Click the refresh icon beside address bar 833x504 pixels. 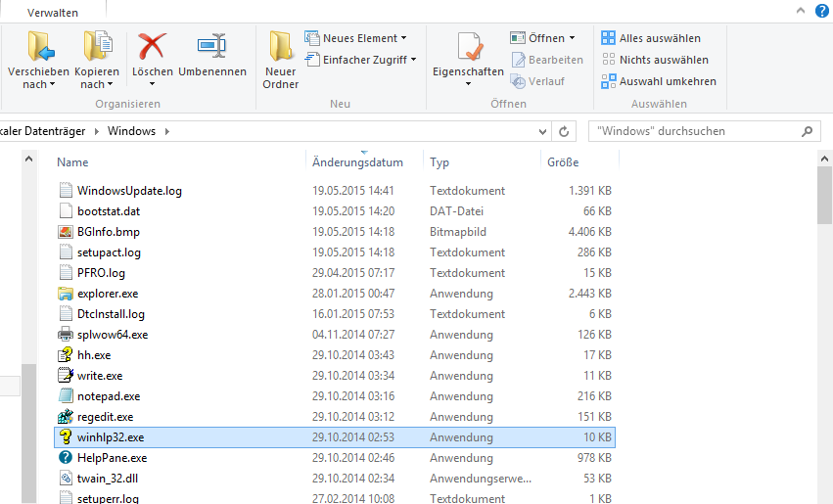click(x=564, y=131)
